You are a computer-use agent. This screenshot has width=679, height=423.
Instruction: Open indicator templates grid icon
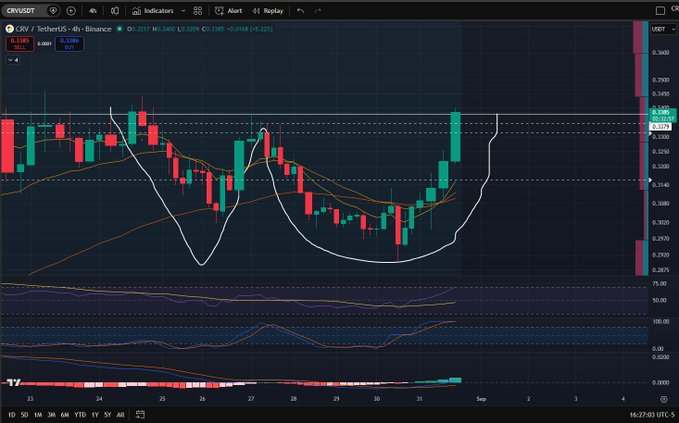198,10
